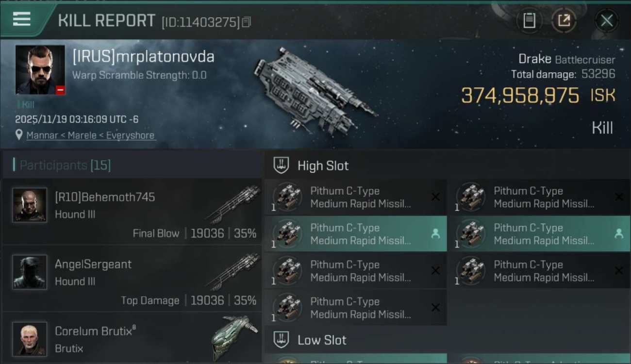Select first-row left Pithum C-Type launcher
The width and height of the screenshot is (631, 364).
(x=355, y=197)
